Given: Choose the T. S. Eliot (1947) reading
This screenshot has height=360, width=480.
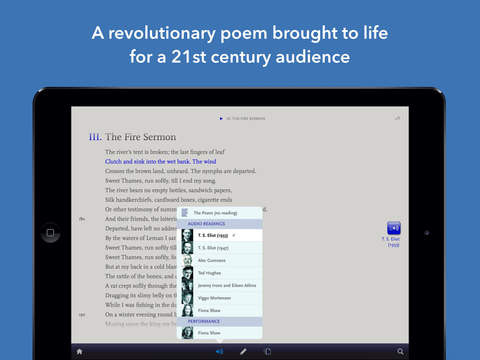Looking at the screenshot, I should [x=219, y=248].
